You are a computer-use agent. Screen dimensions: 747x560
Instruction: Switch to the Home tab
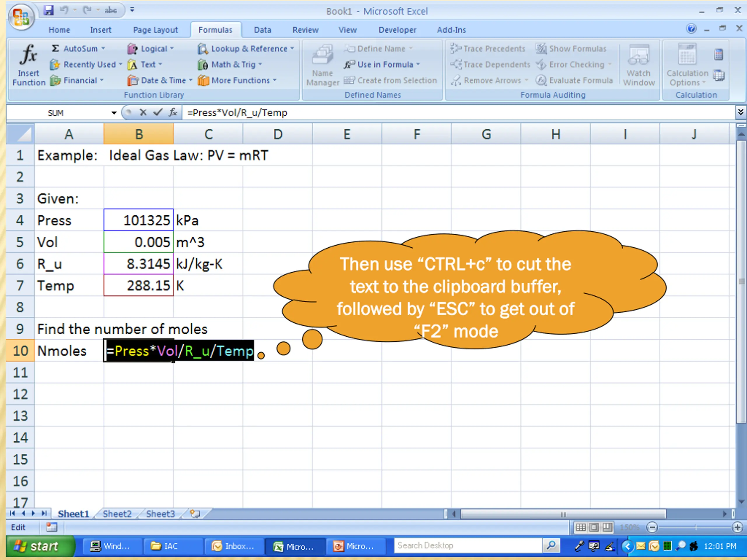(x=59, y=30)
